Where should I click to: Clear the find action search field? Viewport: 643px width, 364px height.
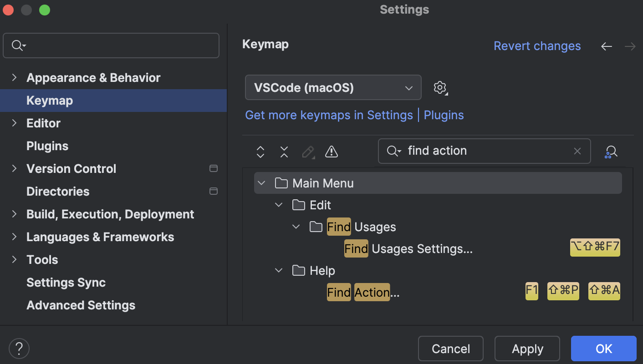[577, 151]
